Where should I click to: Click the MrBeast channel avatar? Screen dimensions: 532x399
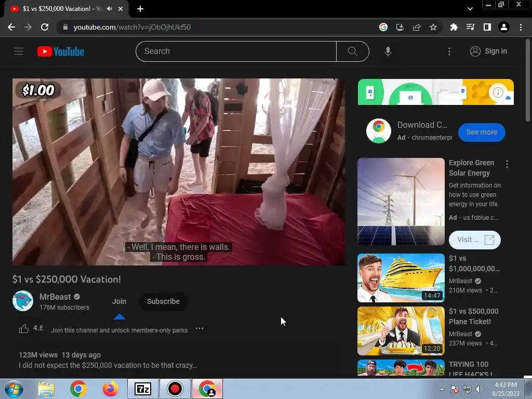23,301
